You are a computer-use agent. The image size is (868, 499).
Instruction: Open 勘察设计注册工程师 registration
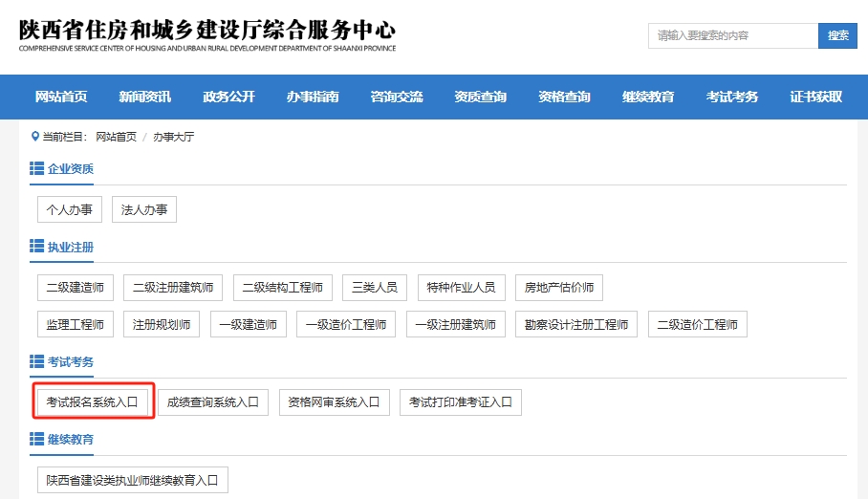click(576, 325)
